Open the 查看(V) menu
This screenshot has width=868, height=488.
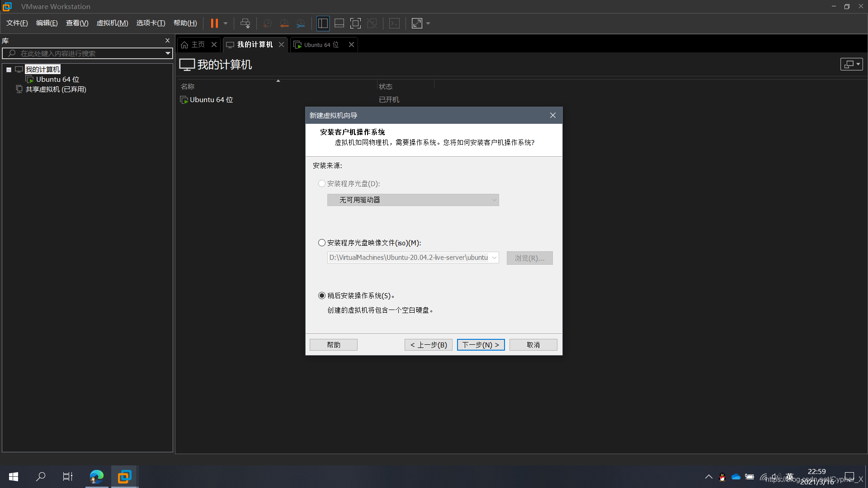click(x=77, y=23)
